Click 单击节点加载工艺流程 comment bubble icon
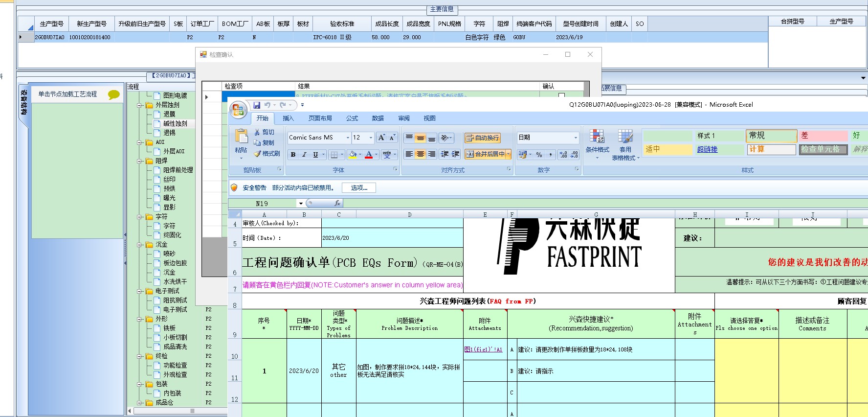 113,94
